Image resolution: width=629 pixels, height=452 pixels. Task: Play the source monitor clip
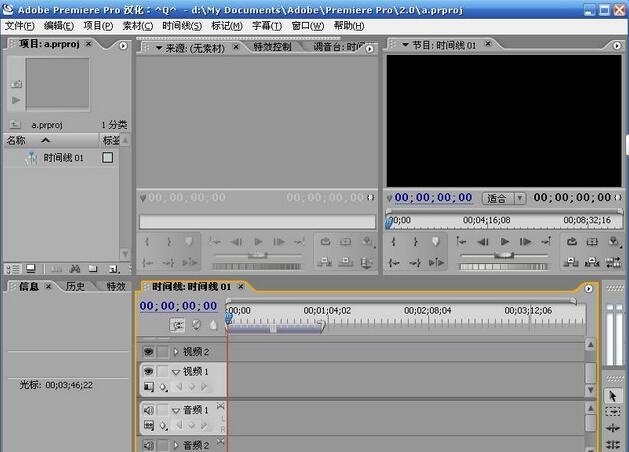258,241
